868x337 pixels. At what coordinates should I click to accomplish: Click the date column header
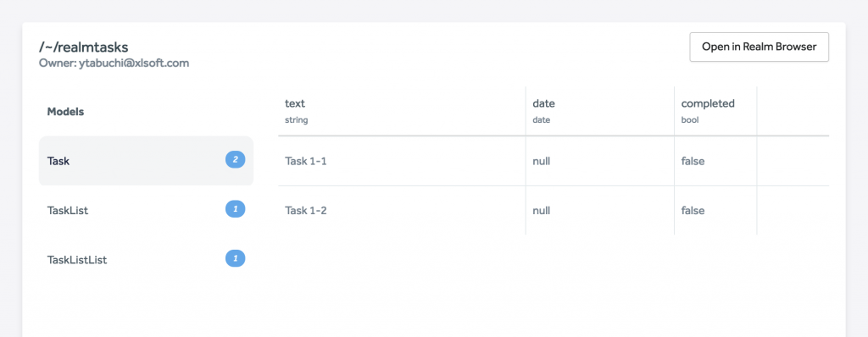[x=600, y=111]
